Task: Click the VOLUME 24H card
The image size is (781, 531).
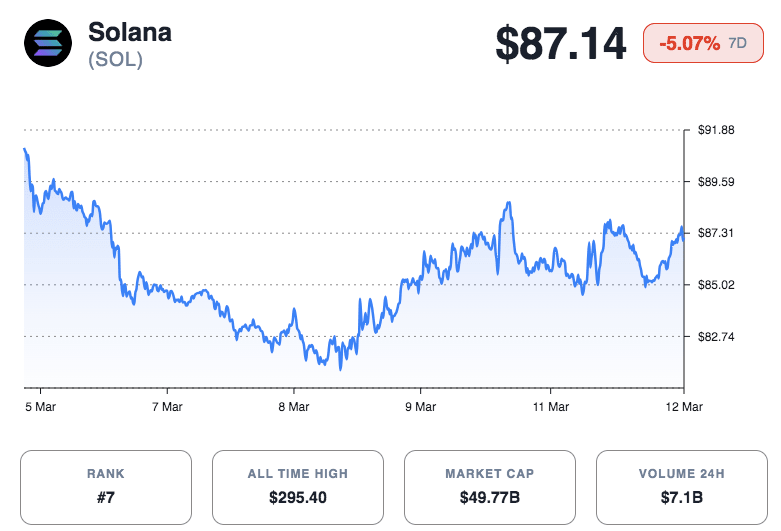Action: pos(681,487)
